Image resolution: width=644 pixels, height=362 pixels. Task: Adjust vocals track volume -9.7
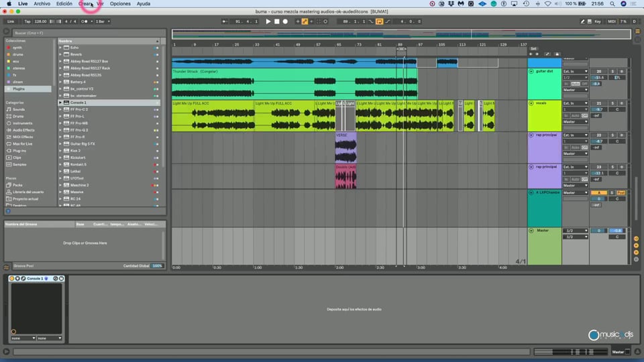[599, 109]
